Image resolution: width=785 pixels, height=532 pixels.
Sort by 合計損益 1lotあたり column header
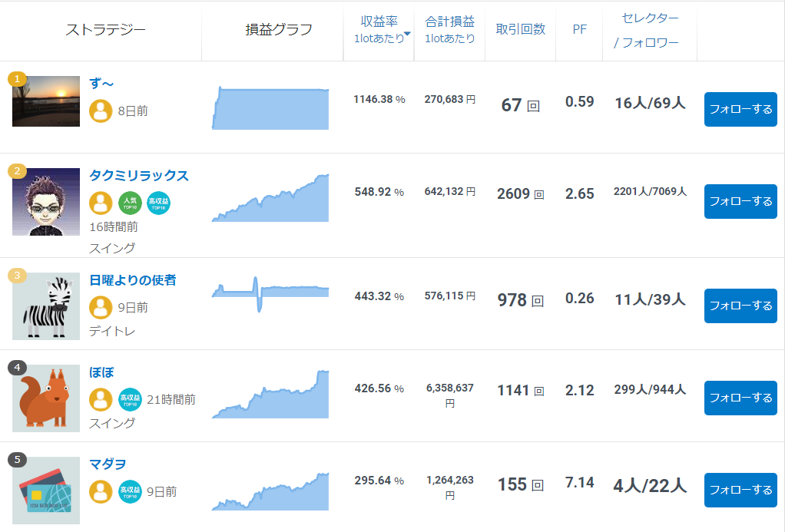[449, 30]
